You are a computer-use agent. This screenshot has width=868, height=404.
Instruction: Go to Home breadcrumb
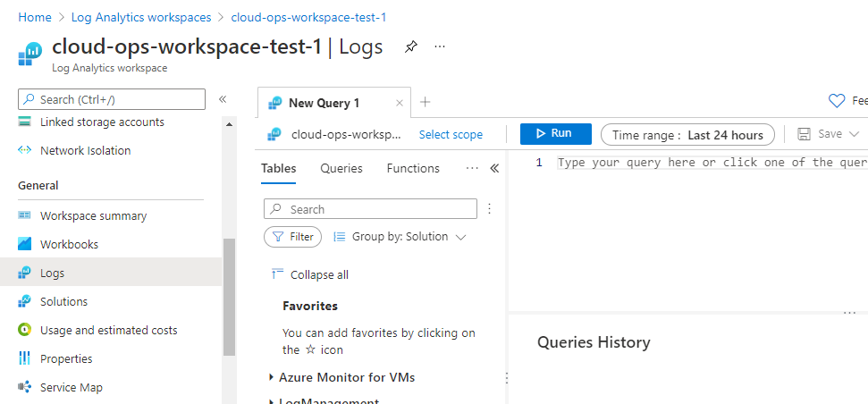pos(35,17)
